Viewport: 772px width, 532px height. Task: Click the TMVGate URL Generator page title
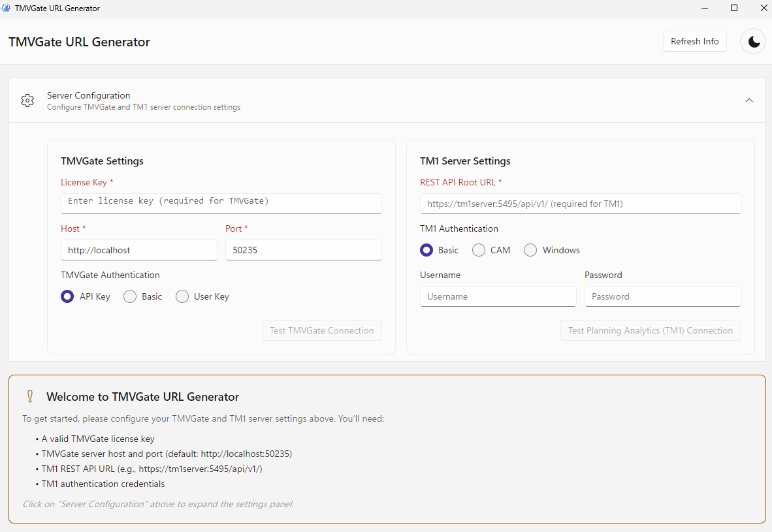[x=79, y=42]
